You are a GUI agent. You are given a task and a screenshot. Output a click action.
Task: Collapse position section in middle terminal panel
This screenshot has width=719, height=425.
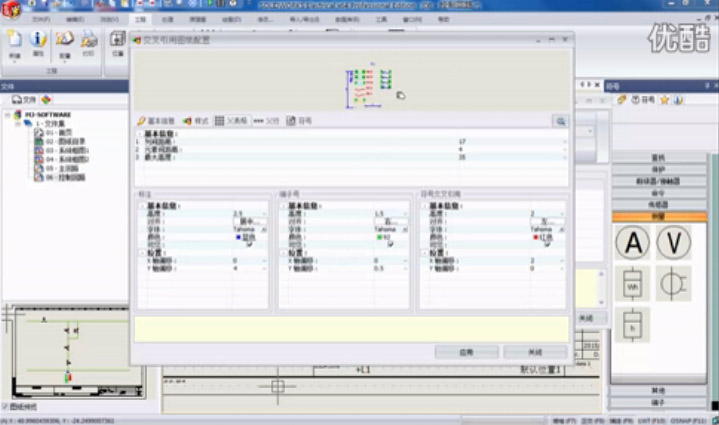click(x=283, y=253)
